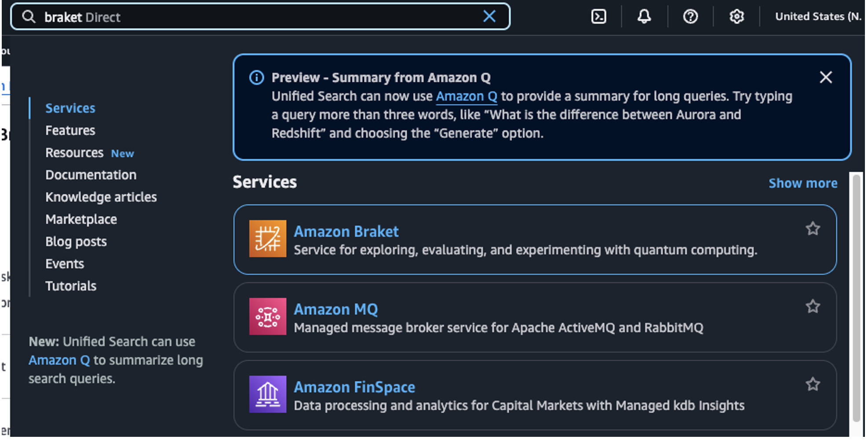Click the Amazon FinSpace service icon
The height and width of the screenshot is (443, 868).
[x=267, y=394]
